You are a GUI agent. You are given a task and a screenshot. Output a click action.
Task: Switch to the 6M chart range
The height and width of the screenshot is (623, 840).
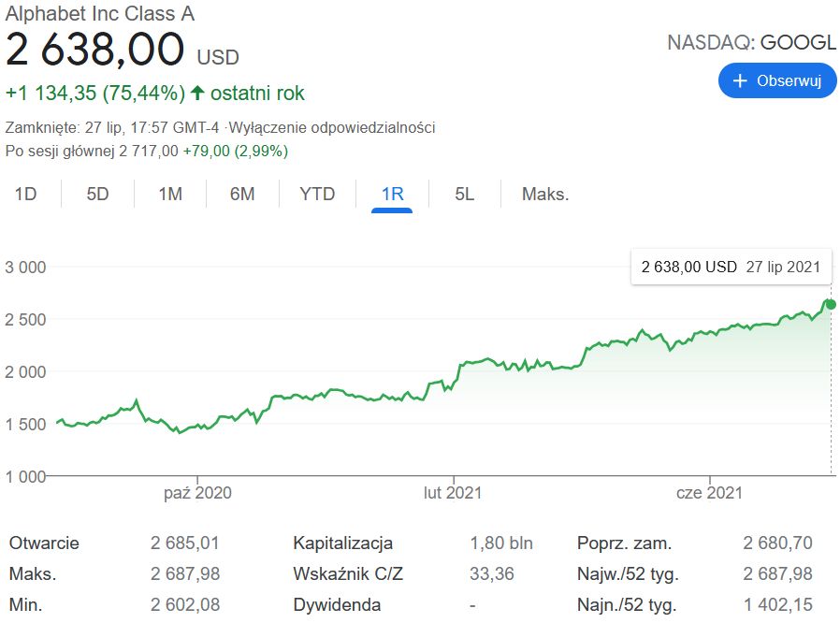242,195
